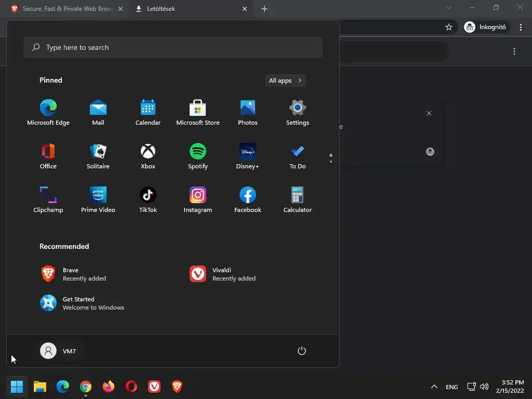This screenshot has height=399, width=532.
Task: Open the To Do app
Action: (x=298, y=156)
